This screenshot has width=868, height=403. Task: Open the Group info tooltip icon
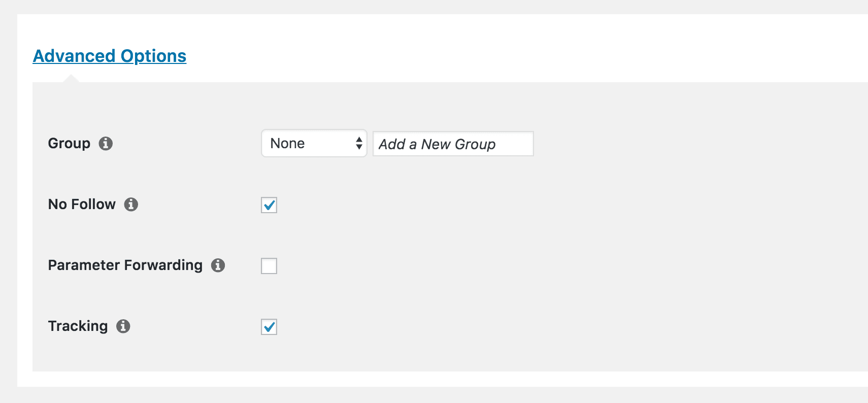[x=106, y=144]
